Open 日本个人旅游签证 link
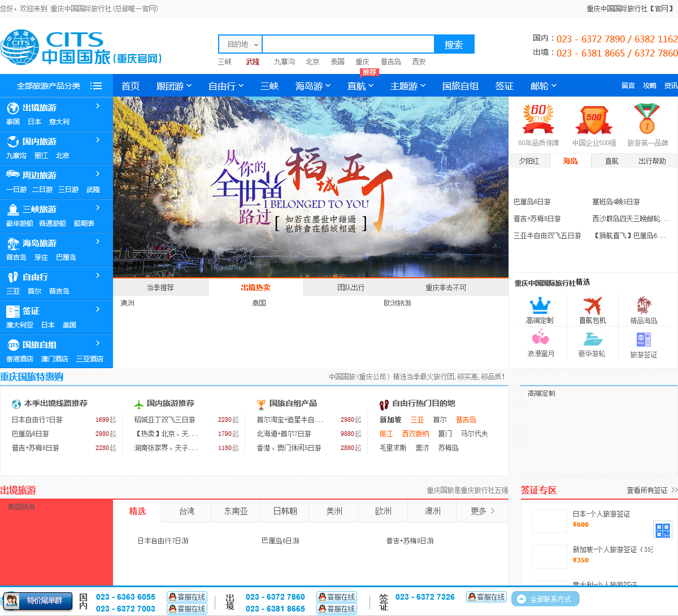The height and width of the screenshot is (616, 678). pyautogui.click(x=601, y=514)
